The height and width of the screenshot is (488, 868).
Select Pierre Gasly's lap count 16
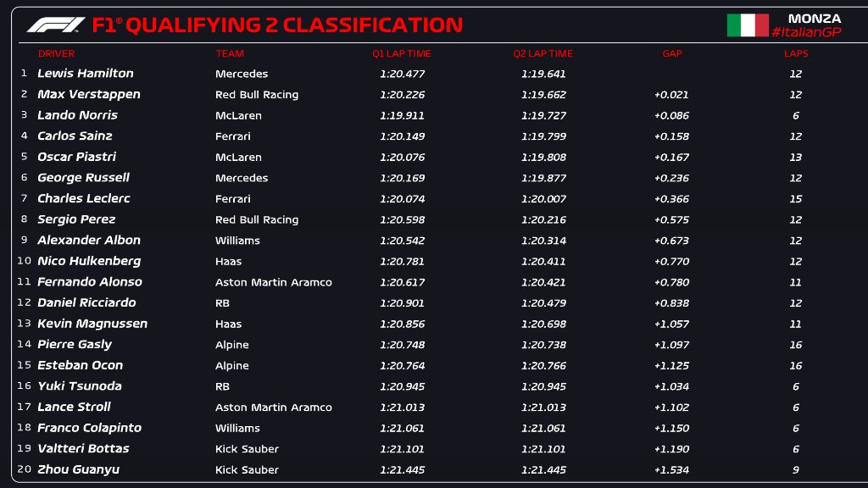tap(795, 345)
